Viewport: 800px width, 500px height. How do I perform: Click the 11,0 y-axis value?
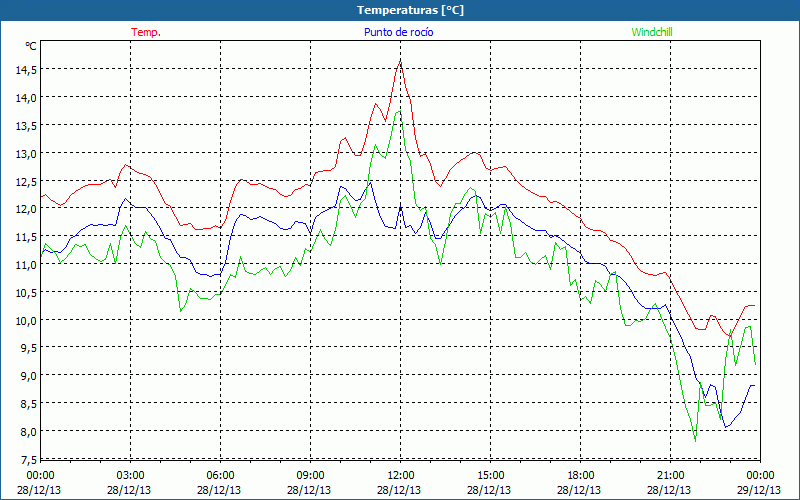tap(26, 265)
